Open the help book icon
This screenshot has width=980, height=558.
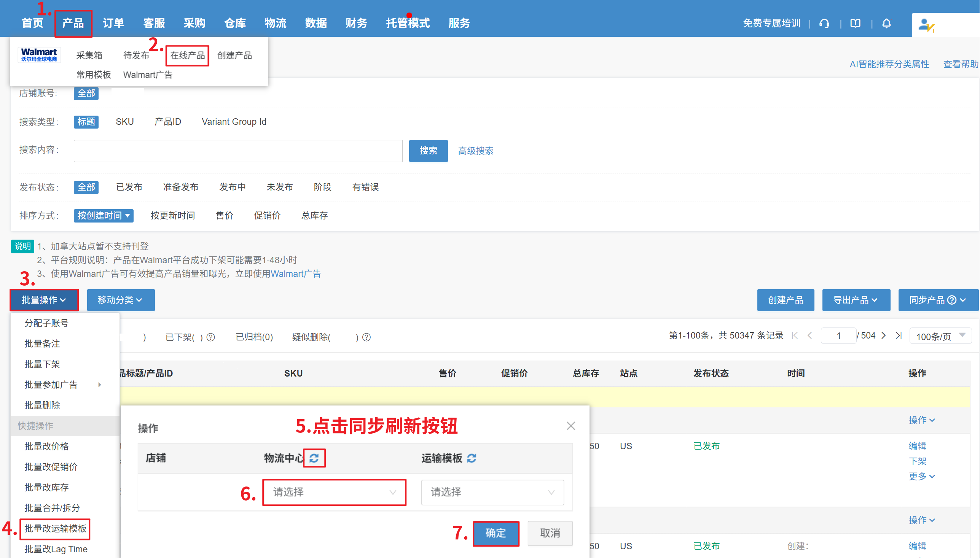click(x=856, y=23)
